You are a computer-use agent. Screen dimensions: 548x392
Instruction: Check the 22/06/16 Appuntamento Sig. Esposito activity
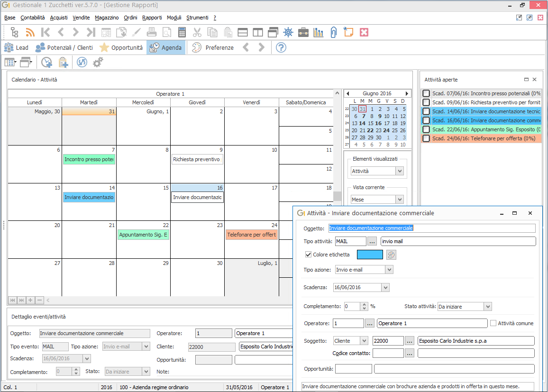[x=426, y=129]
